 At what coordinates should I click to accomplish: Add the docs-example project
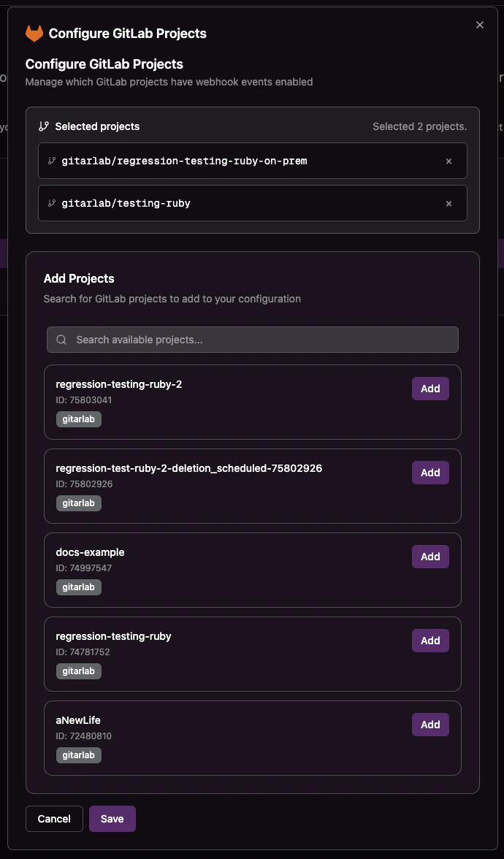pos(430,556)
